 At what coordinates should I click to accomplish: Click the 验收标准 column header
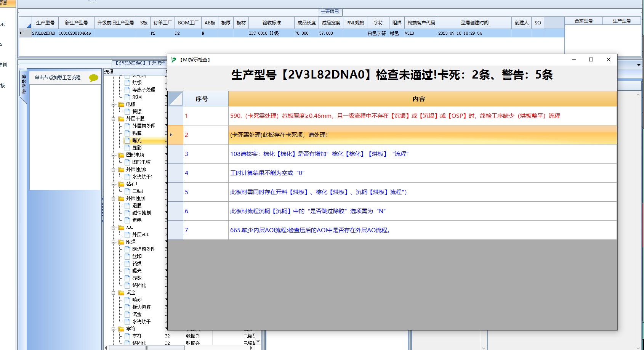pos(272,23)
